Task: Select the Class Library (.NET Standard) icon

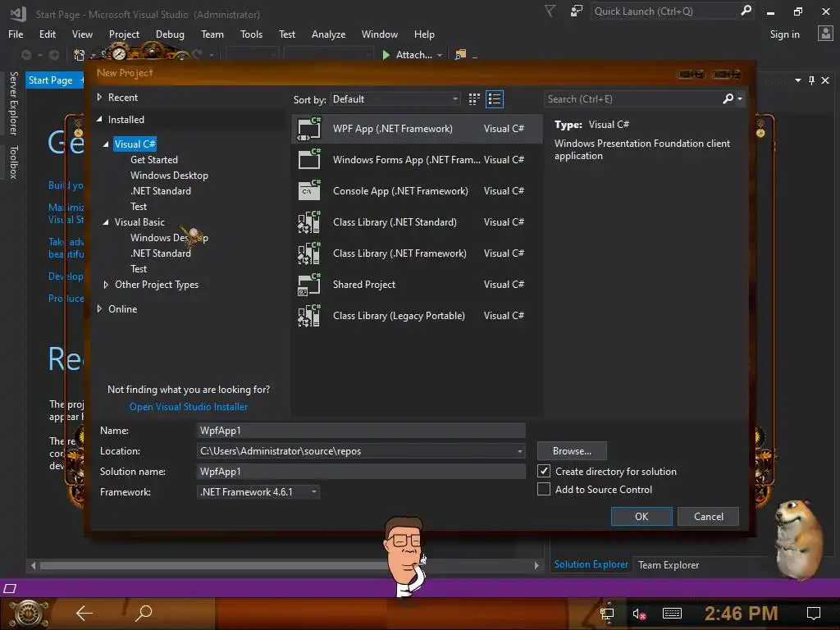Action: (x=309, y=221)
